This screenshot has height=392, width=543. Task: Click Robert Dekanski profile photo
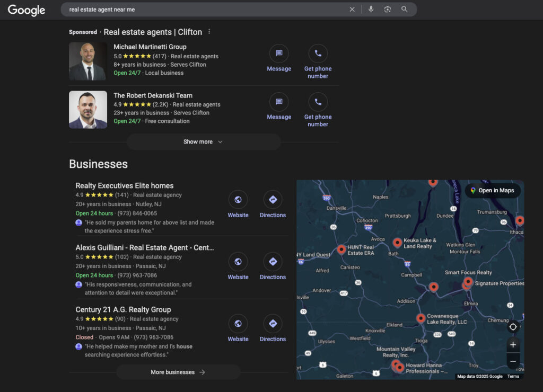88,110
